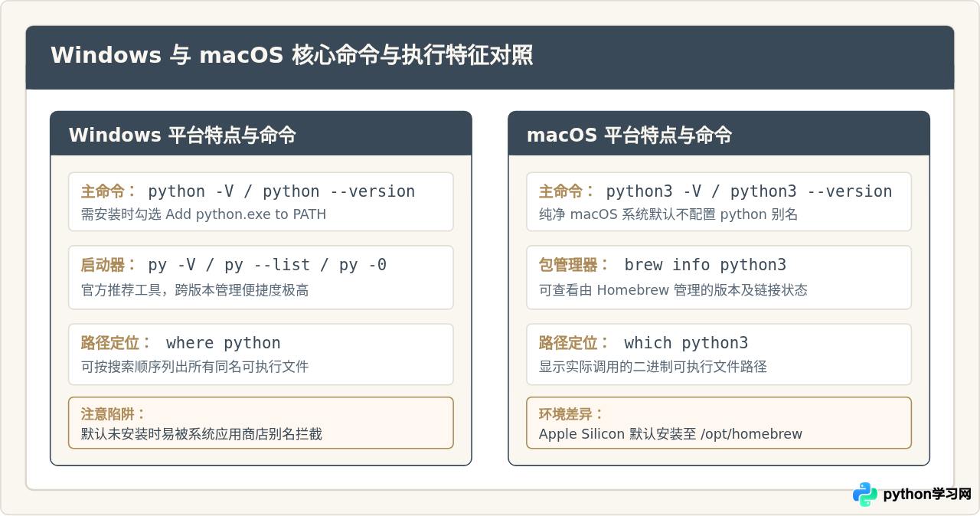980x516 pixels.
Task: Click the text Apple Silicon 默认安装至 /opt/homebrew
Action: tap(671, 434)
